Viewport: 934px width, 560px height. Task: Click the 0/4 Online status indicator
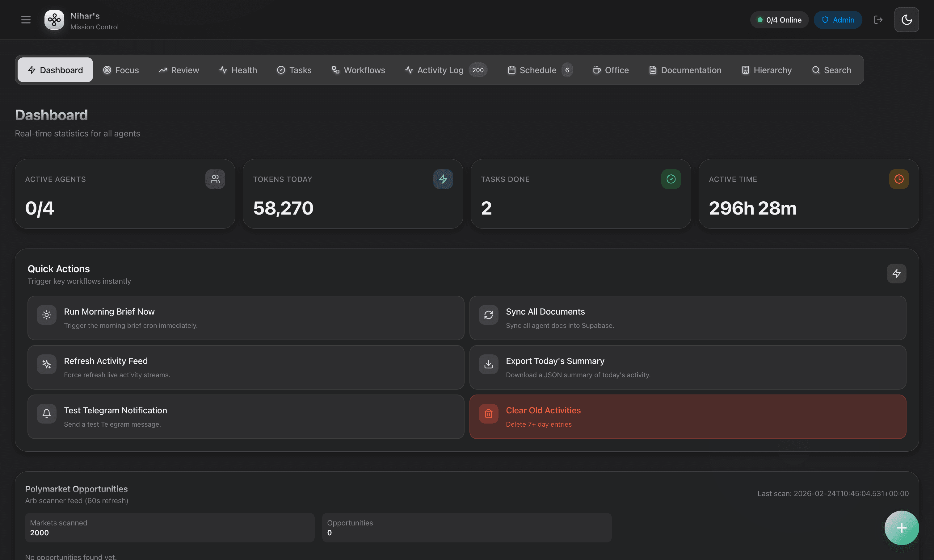pyautogui.click(x=779, y=20)
